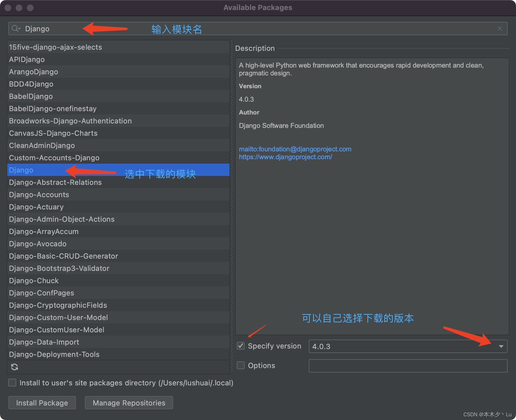Select the Django-Custom-User-Model package

pos(118,318)
